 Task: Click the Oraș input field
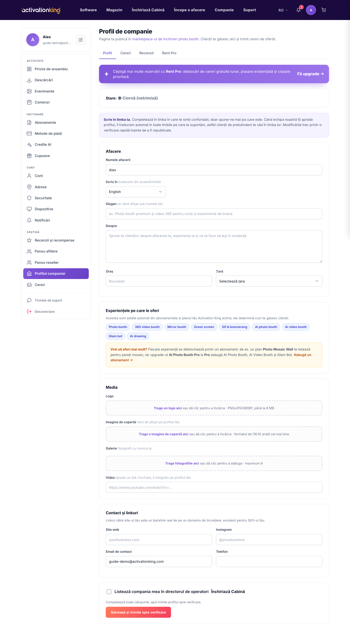[x=159, y=281]
